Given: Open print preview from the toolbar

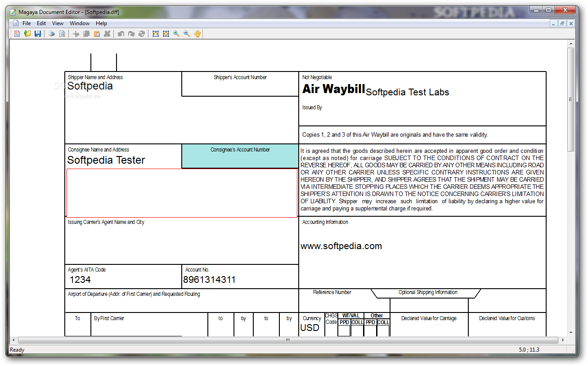Looking at the screenshot, I should coord(62,34).
